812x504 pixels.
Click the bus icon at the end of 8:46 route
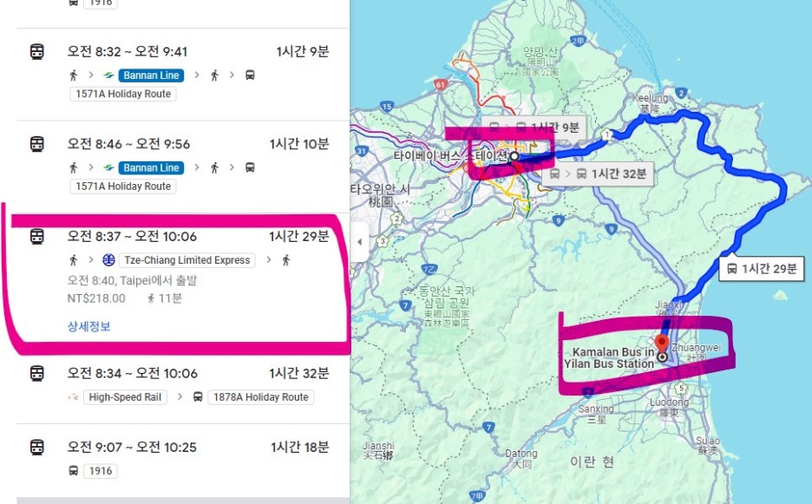(250, 167)
